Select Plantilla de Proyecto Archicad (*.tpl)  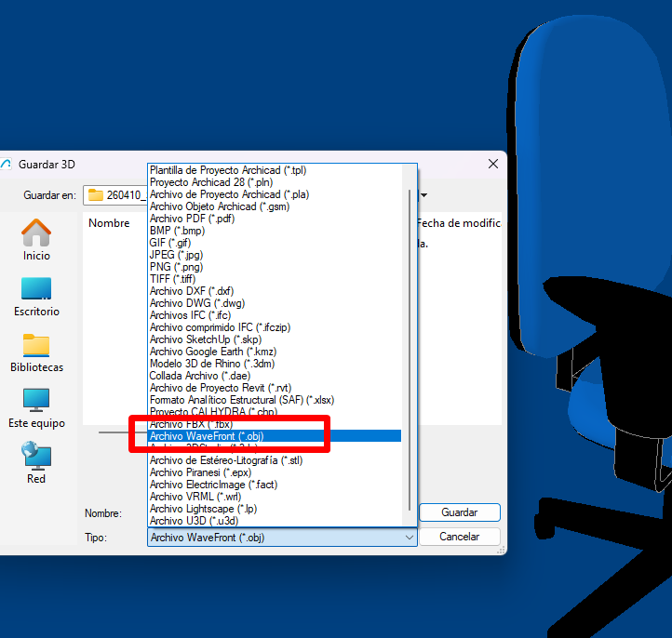pos(275,170)
